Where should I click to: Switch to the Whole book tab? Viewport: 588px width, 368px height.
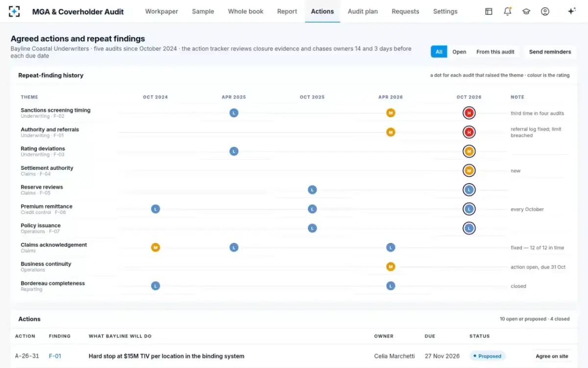click(x=245, y=11)
